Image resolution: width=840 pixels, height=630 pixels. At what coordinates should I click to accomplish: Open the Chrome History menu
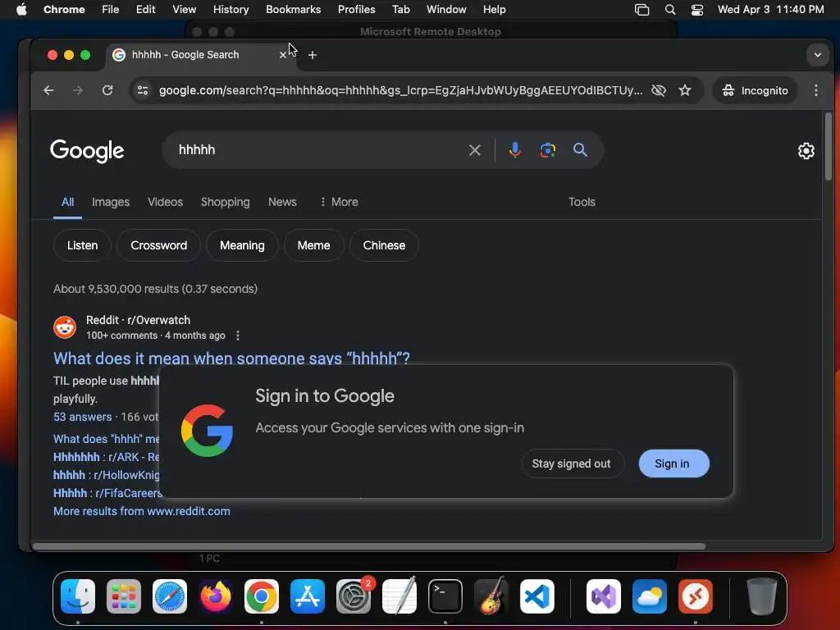pyautogui.click(x=231, y=10)
